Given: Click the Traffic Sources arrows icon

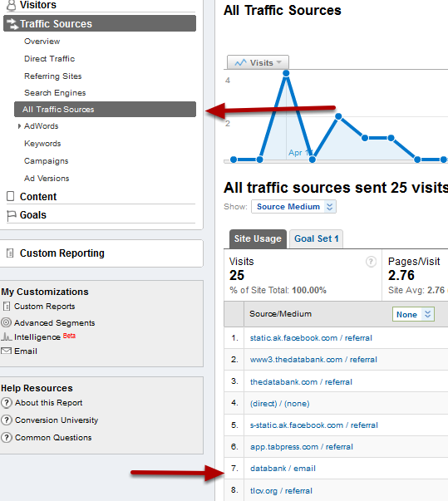Looking at the screenshot, I should 12,24.
